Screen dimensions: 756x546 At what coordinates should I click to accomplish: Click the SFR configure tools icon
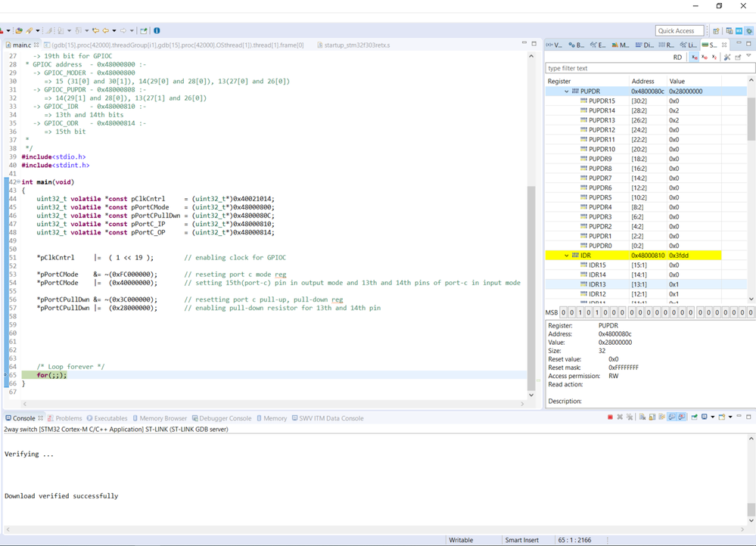pos(727,57)
